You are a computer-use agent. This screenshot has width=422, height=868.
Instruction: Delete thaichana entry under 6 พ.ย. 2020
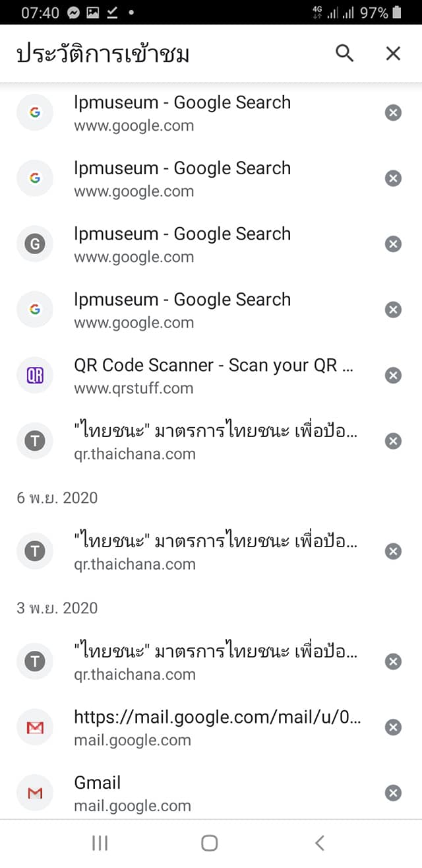(393, 551)
